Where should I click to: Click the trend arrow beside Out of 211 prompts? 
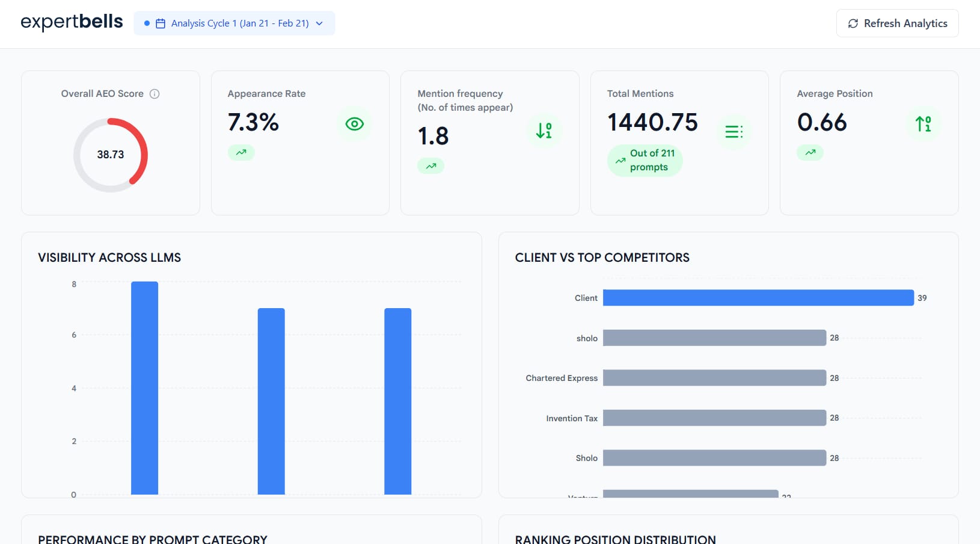pos(620,161)
